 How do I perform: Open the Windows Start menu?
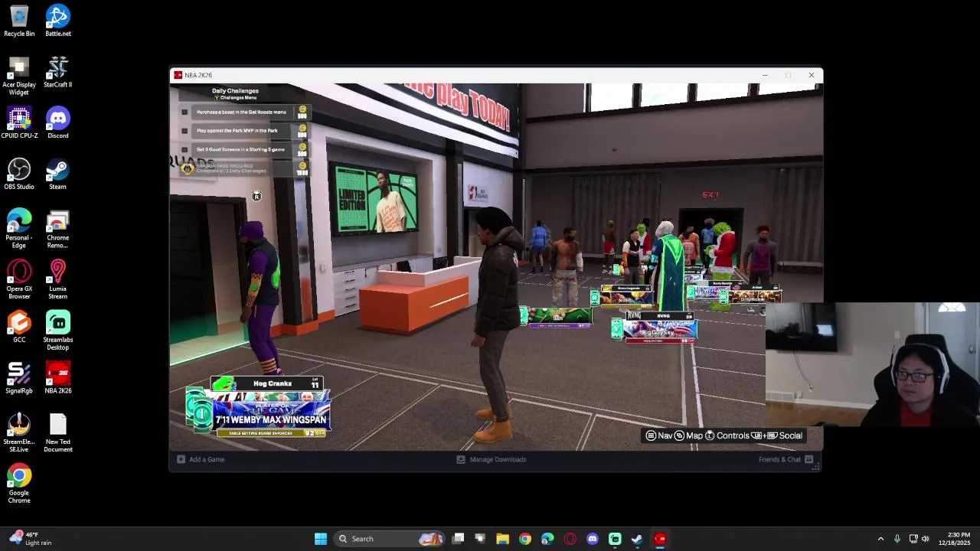[x=321, y=539]
